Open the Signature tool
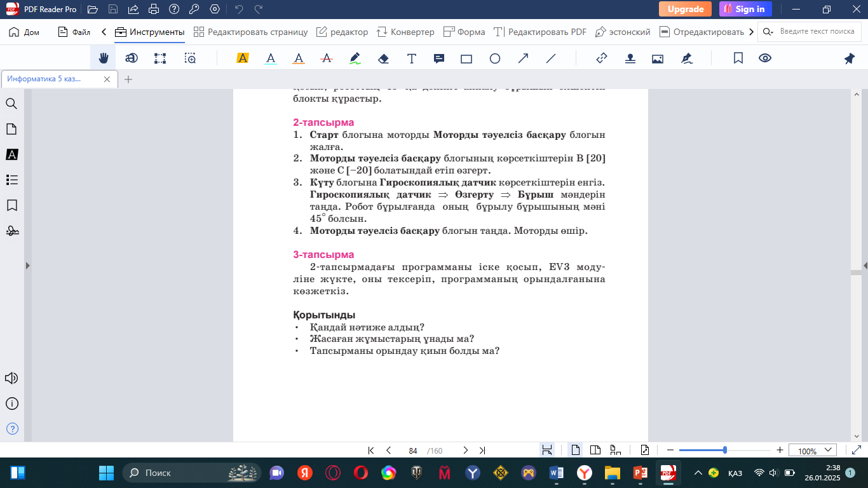The image size is (868, 488). 686,58
